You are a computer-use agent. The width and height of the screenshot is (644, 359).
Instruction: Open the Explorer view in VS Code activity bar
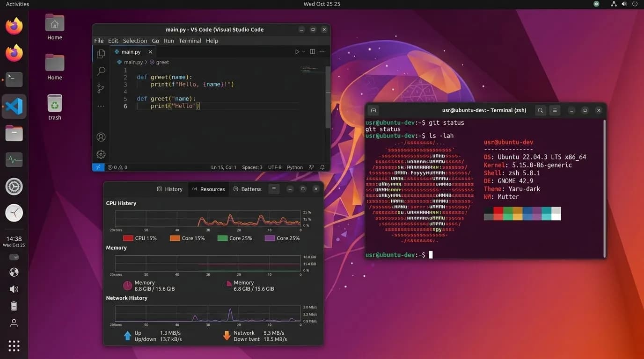(x=101, y=54)
